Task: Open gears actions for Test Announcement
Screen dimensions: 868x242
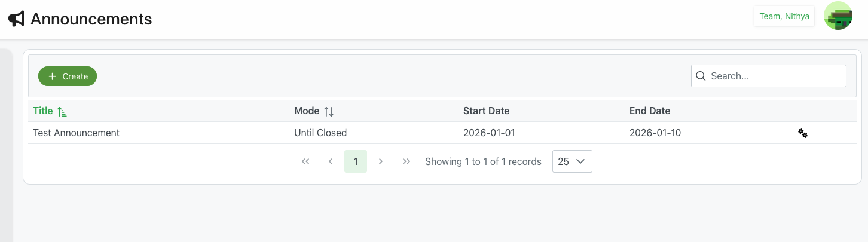Action: (803, 133)
